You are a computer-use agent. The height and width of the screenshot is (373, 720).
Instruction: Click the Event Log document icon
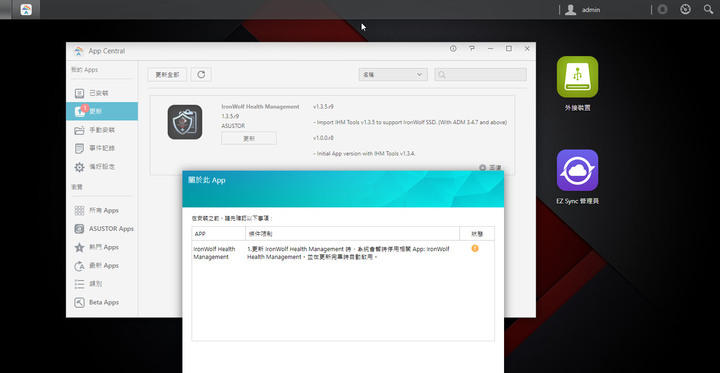79,148
